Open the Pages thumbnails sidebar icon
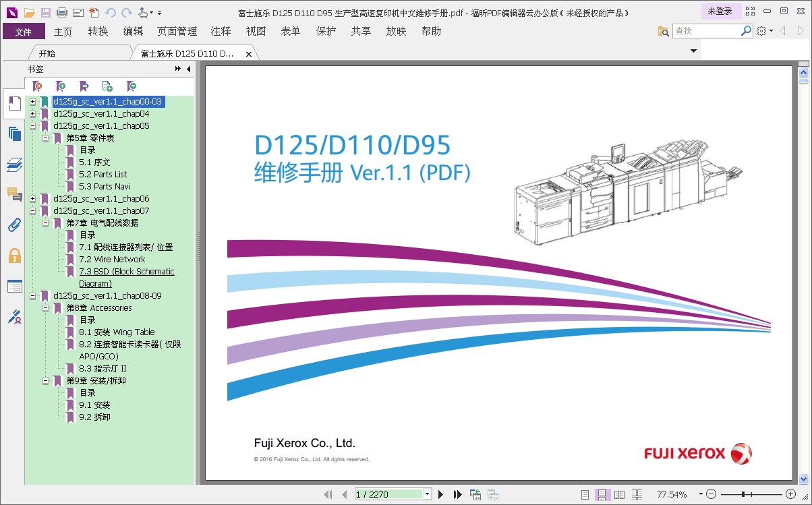 pyautogui.click(x=15, y=134)
